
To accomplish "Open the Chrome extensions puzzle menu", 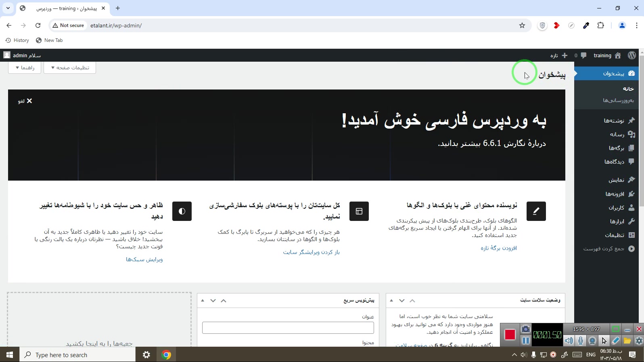I will pyautogui.click(x=600, y=25).
